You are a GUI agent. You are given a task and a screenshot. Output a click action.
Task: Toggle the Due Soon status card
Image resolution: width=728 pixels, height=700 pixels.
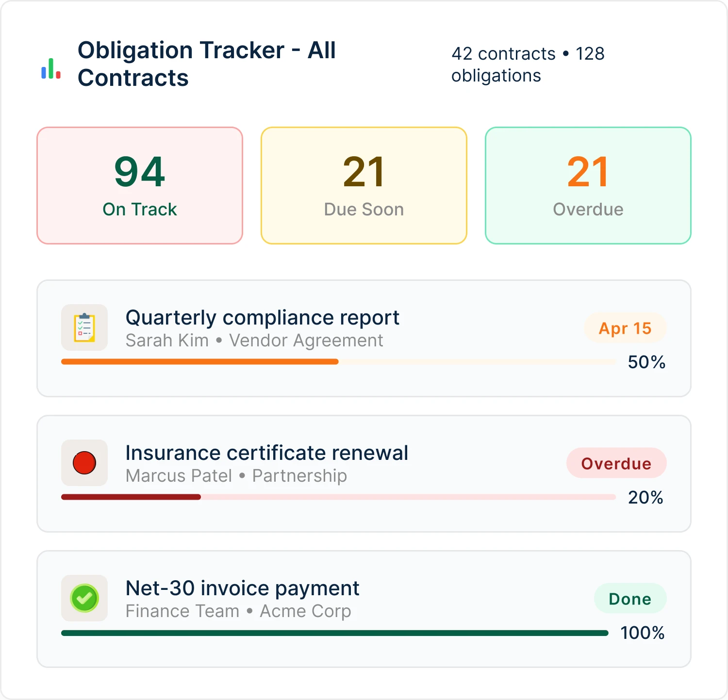[x=364, y=185]
